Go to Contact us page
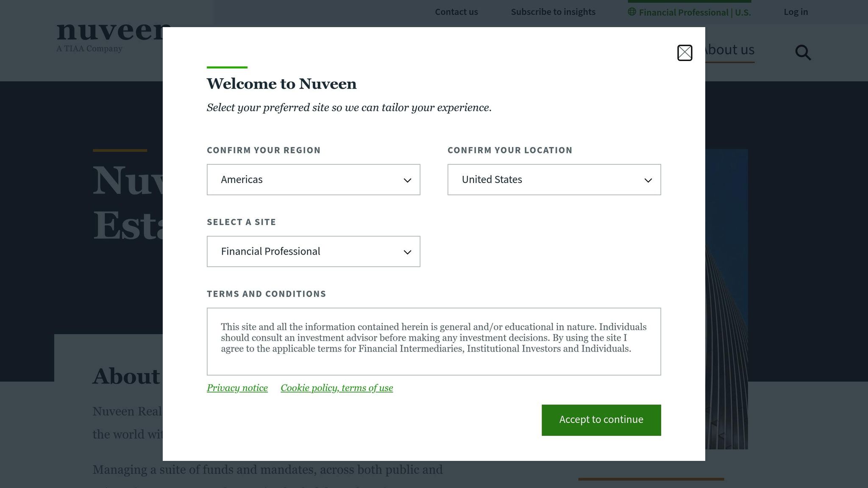 (x=456, y=12)
